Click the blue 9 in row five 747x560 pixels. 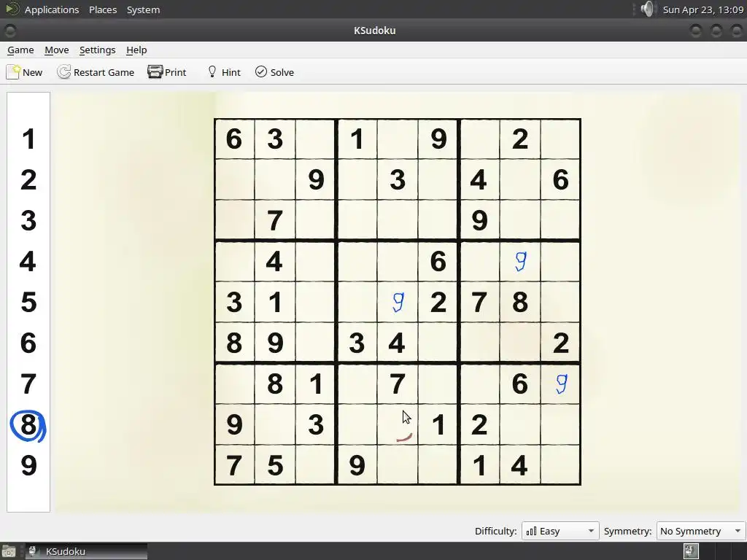tap(398, 302)
